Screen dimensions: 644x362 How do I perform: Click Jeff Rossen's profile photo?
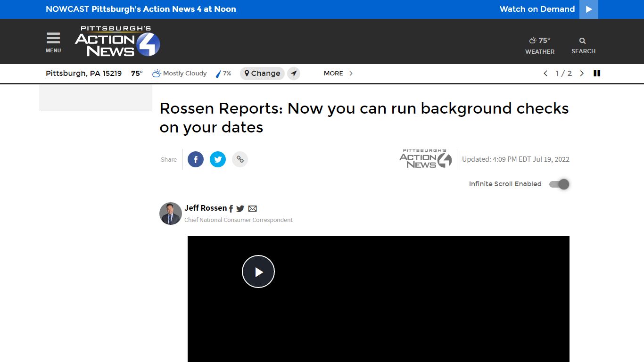[171, 214]
